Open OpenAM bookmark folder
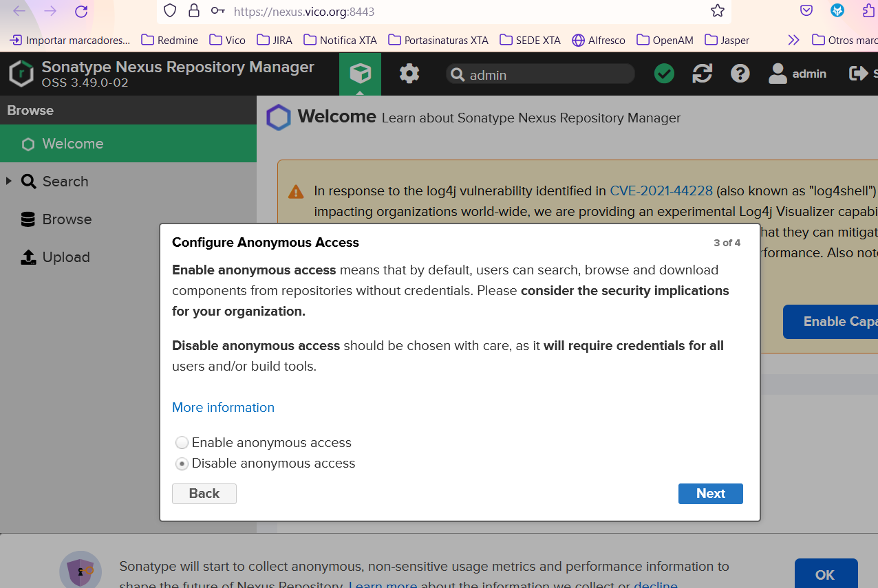The width and height of the screenshot is (878, 588). pyautogui.click(x=665, y=40)
